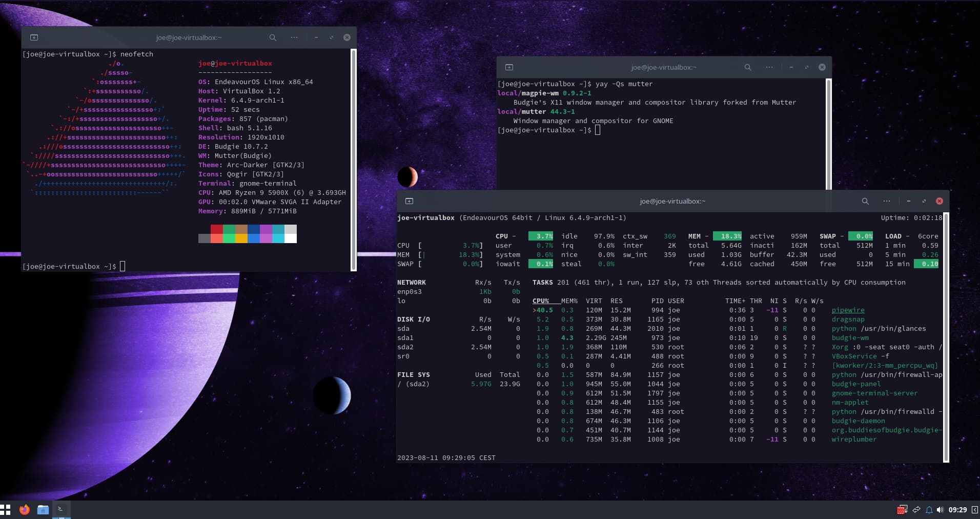Click Kernel: 6.4.9-arch1-1 line in neofetch
This screenshot has width=980, height=519.
241,101
